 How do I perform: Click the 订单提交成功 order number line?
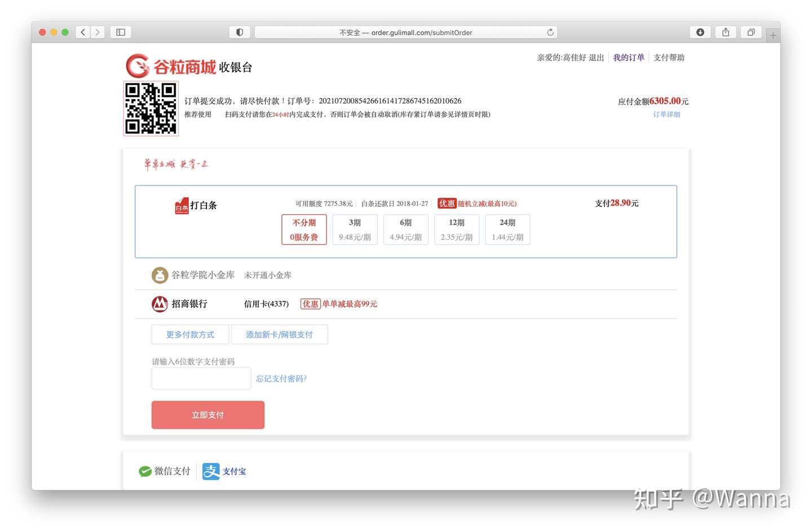[x=323, y=101]
